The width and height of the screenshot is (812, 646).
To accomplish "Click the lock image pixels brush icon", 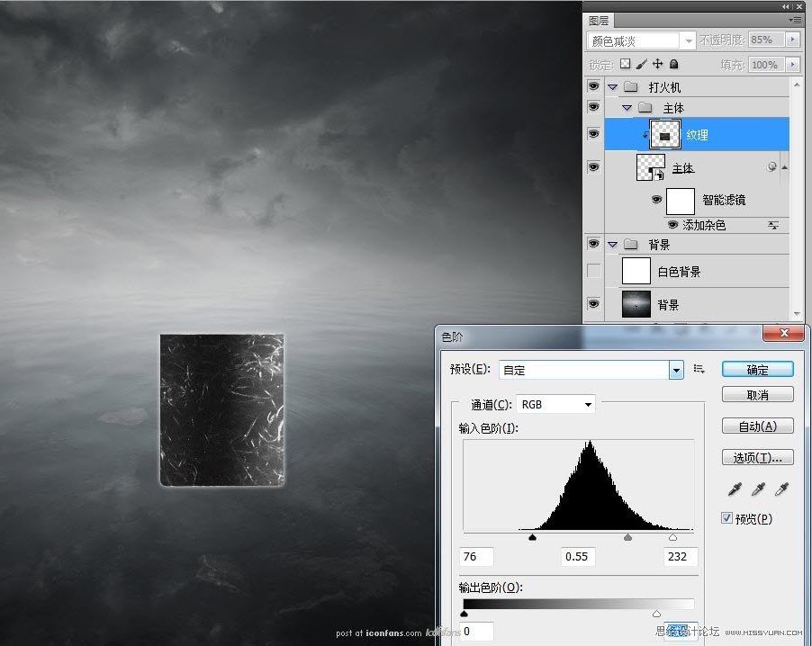I will 643,65.
